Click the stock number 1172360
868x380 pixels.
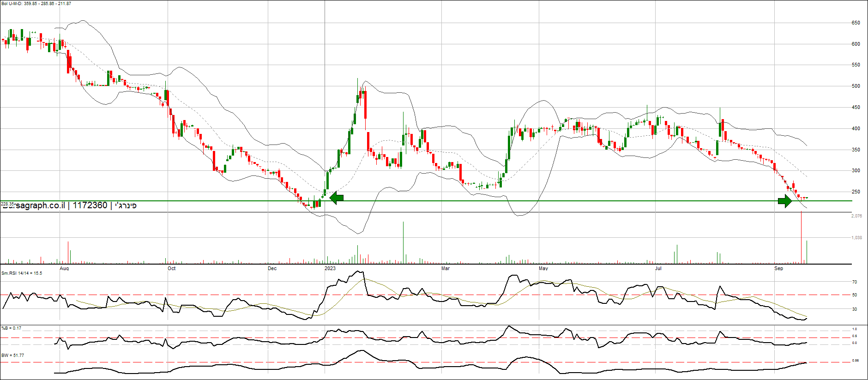pyautogui.click(x=90, y=205)
